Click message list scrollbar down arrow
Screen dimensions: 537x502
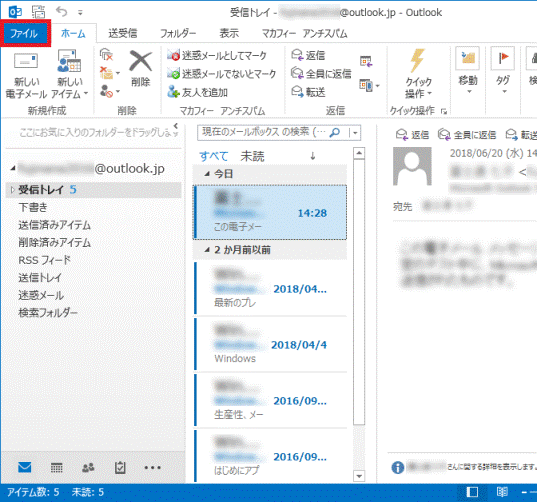[359, 476]
